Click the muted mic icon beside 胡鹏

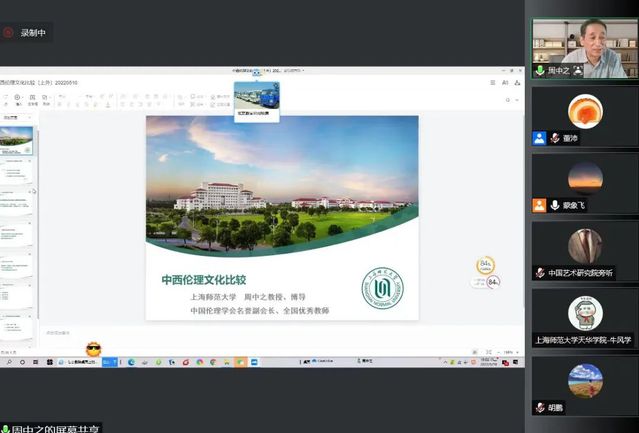(540, 407)
